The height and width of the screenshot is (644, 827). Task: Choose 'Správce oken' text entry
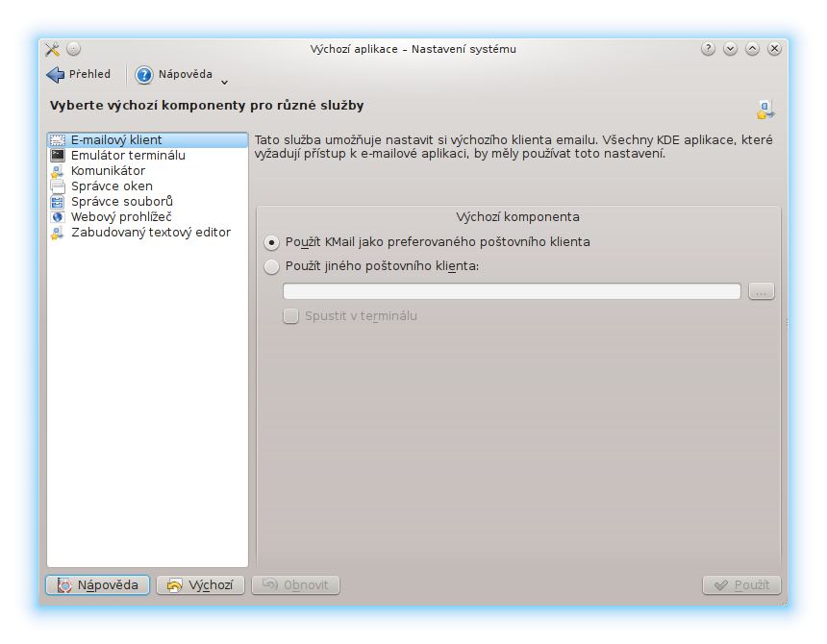[x=112, y=186]
